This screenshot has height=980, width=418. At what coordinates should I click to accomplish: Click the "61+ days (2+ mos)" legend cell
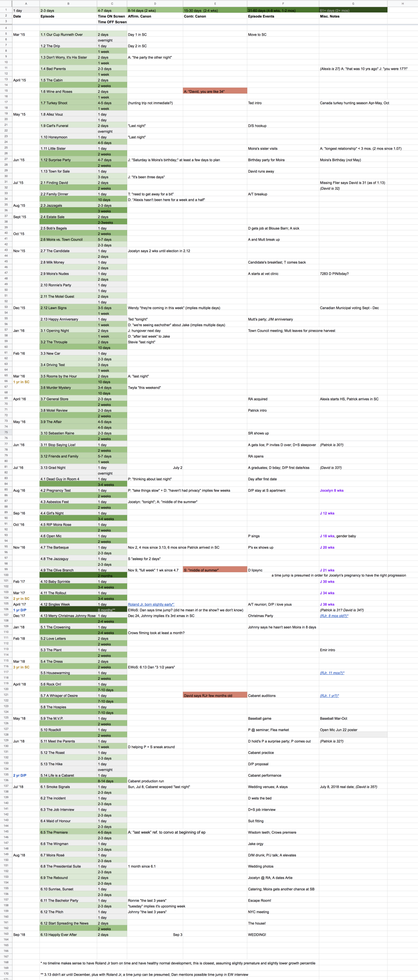(x=353, y=10)
